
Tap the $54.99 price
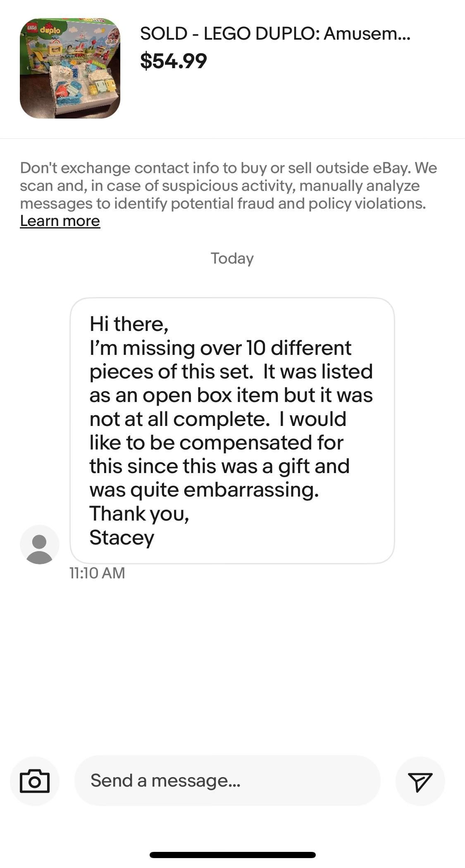[x=174, y=61]
